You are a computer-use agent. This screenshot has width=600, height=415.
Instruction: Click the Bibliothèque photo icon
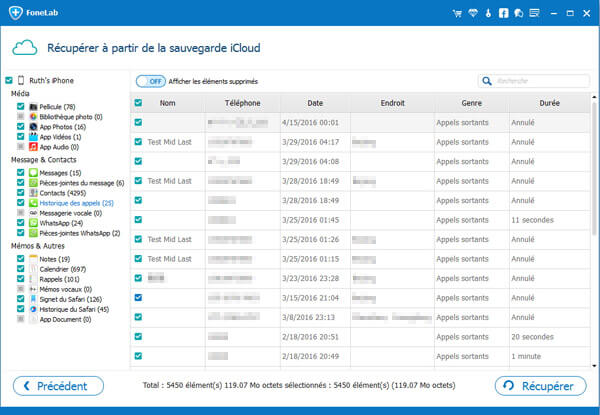pyautogui.click(x=33, y=117)
